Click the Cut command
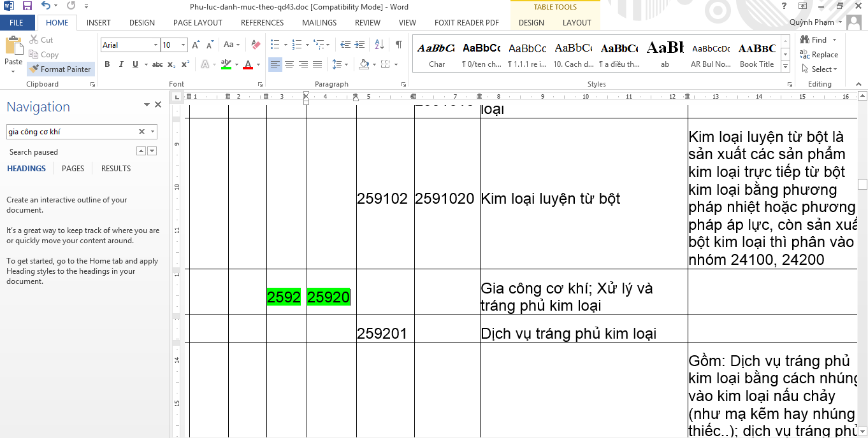The height and width of the screenshot is (438, 868). click(x=41, y=39)
